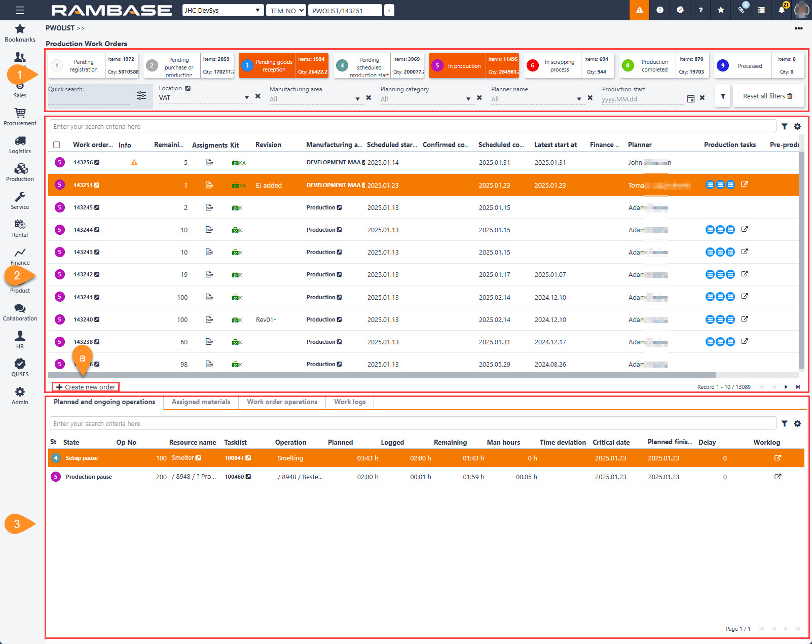Click Reset all filters button

(767, 96)
